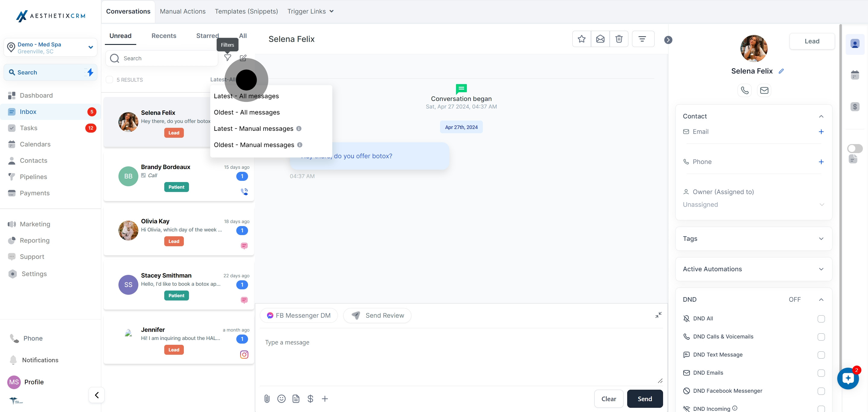Call contact using the phone icon
This screenshot has width=868, height=412.
(744, 90)
